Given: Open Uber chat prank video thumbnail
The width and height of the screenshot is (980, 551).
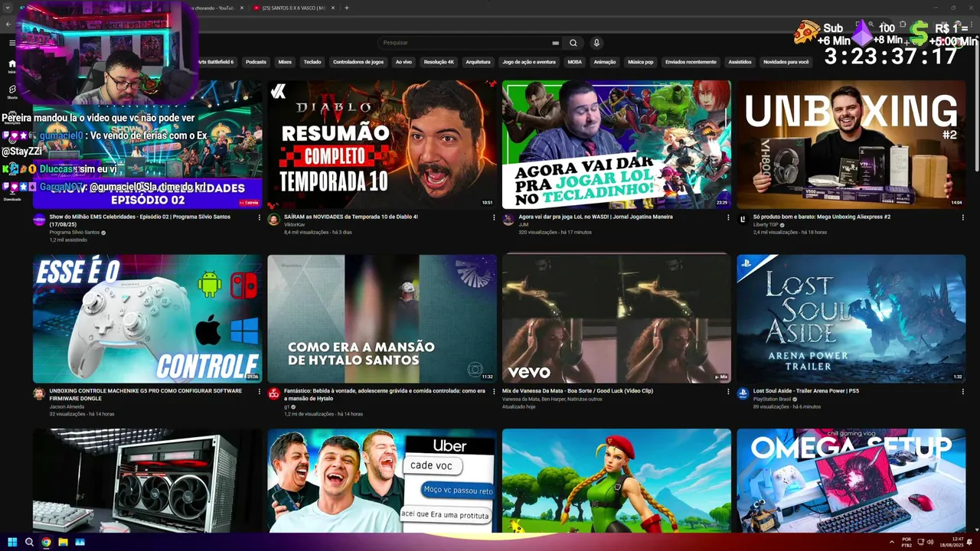Looking at the screenshot, I should 382,481.
